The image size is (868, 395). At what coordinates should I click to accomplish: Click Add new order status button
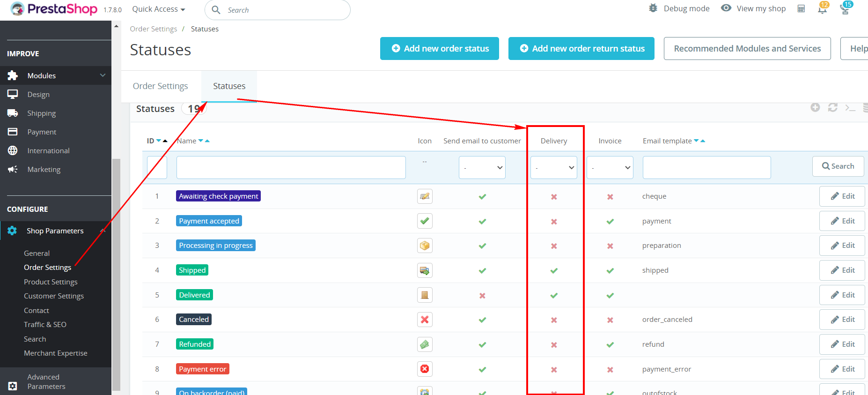pos(440,48)
